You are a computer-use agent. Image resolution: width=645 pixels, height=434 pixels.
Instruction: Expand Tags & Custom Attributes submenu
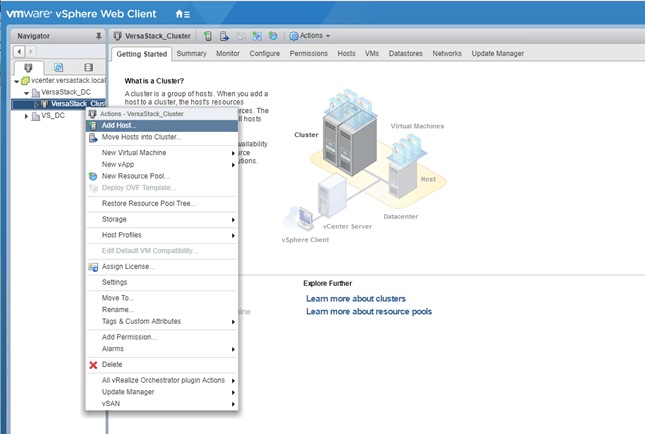233,322
